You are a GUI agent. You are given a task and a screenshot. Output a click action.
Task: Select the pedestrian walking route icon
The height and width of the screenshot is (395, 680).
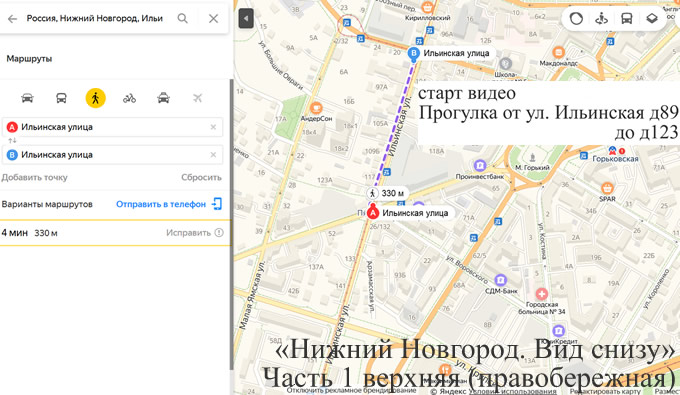(x=95, y=98)
